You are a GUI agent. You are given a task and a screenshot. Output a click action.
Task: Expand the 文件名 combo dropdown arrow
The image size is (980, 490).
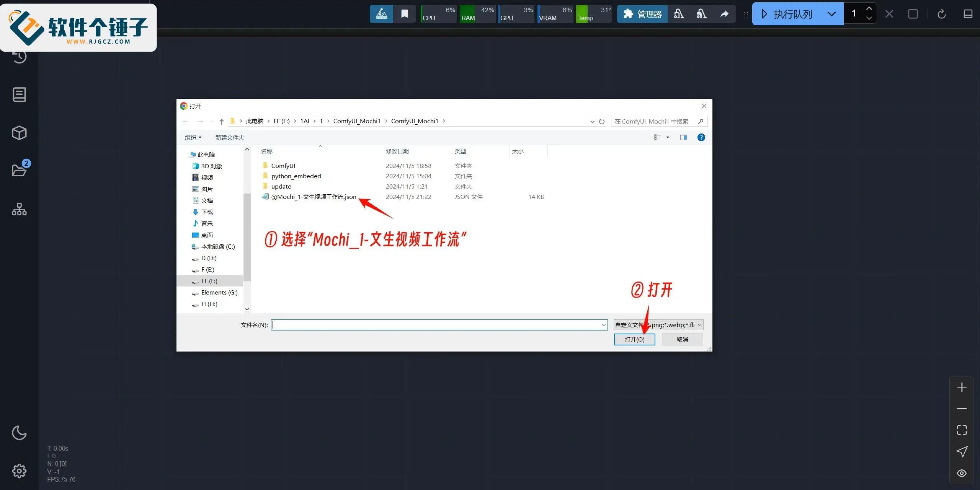coord(604,325)
